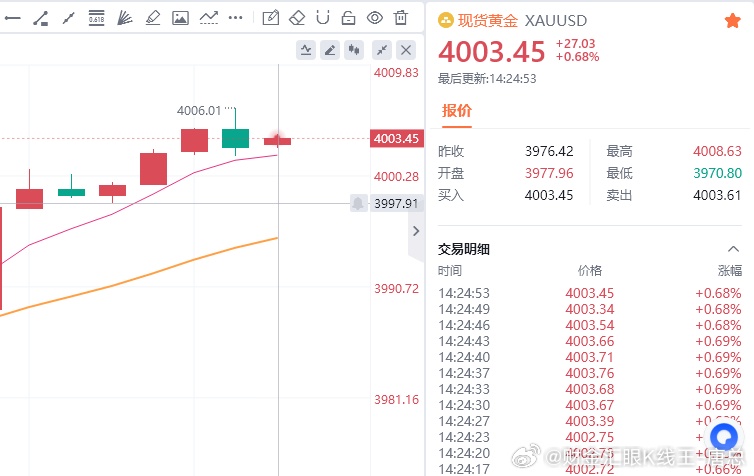Select the ray line drawing tool
The height and width of the screenshot is (476, 754).
[69, 18]
